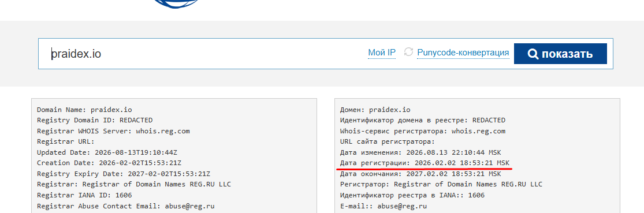Image resolution: width=644 pixels, height=213 pixels.
Task: Click the circular arrows Punycode convert icon
Action: pyautogui.click(x=408, y=52)
